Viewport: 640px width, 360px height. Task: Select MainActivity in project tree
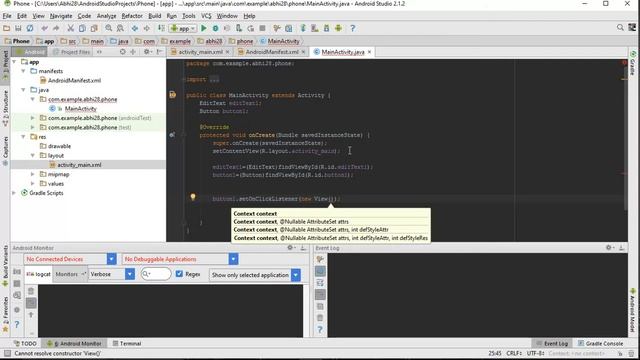pos(80,109)
